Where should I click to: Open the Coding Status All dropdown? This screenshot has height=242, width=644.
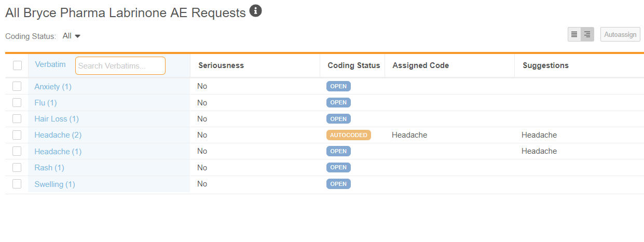[72, 36]
